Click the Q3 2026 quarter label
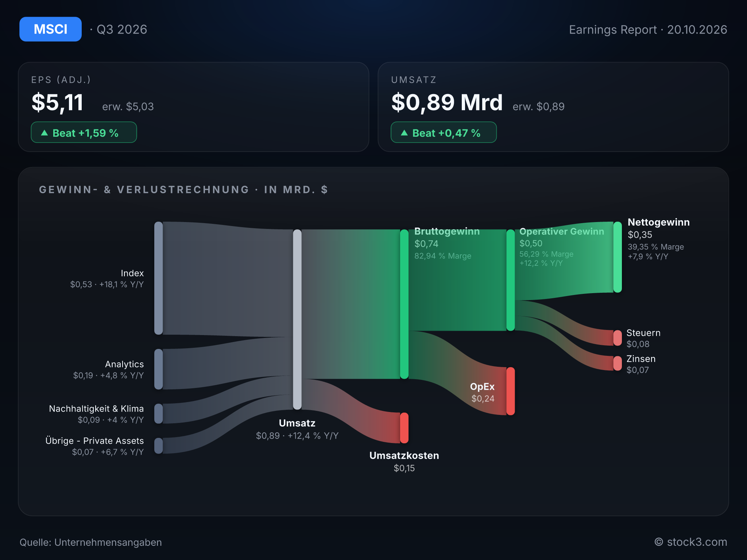The height and width of the screenshot is (560, 747). click(x=122, y=30)
